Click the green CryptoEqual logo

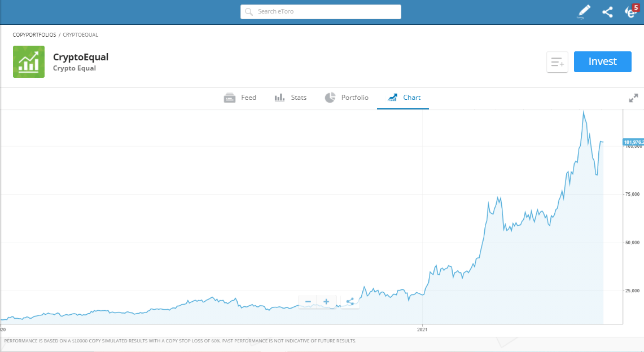(29, 61)
